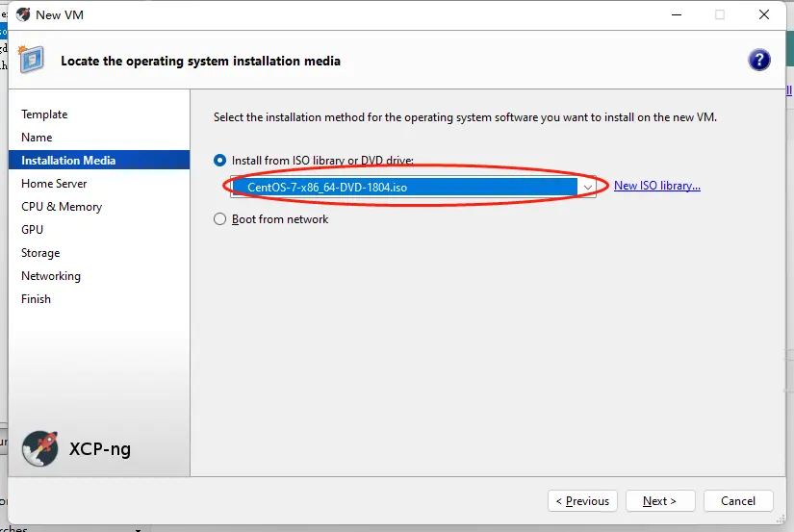Viewport: 794px width, 532px height.
Task: Expand the ISO selection dropdown arrow
Action: point(587,188)
